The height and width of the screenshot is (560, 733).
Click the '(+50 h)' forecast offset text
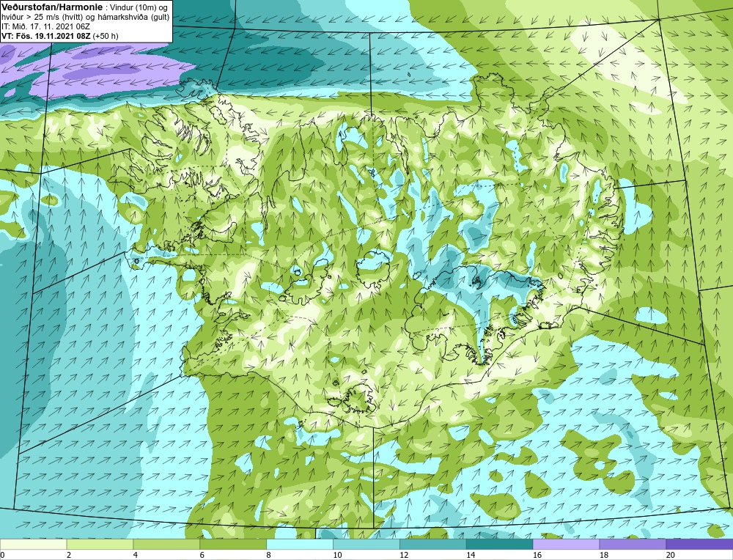pos(105,36)
